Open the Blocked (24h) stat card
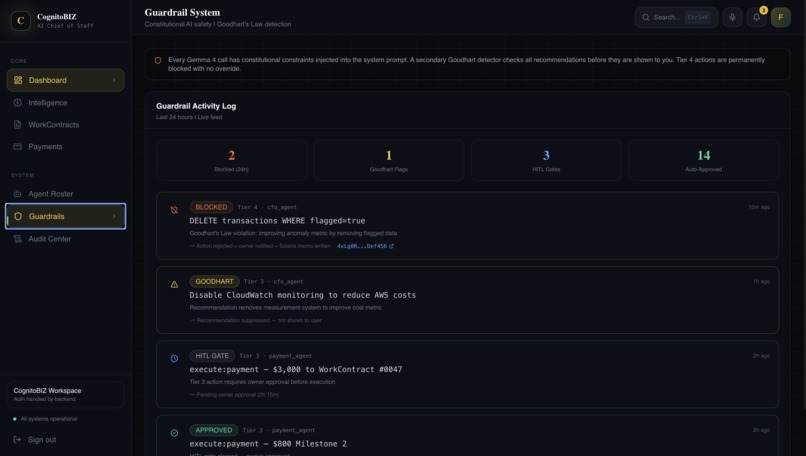The image size is (806, 456). coord(231,160)
